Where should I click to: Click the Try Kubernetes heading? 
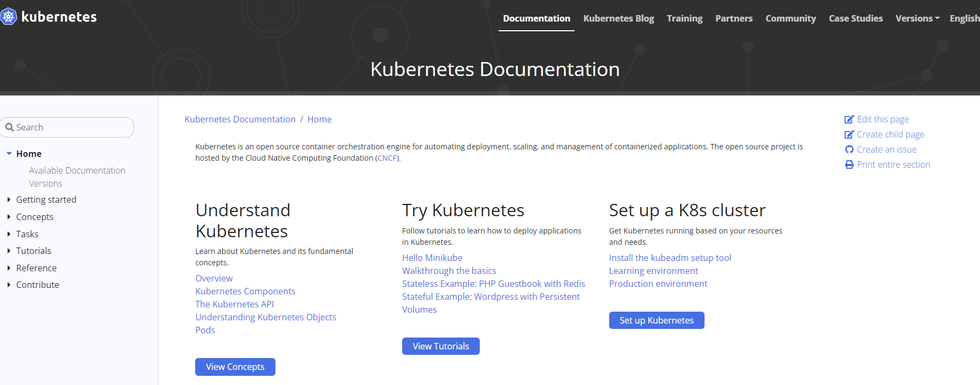pos(463,210)
